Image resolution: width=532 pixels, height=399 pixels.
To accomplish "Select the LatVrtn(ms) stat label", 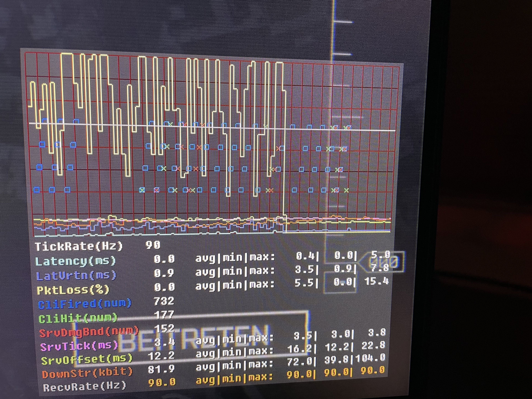I will click(x=76, y=276).
